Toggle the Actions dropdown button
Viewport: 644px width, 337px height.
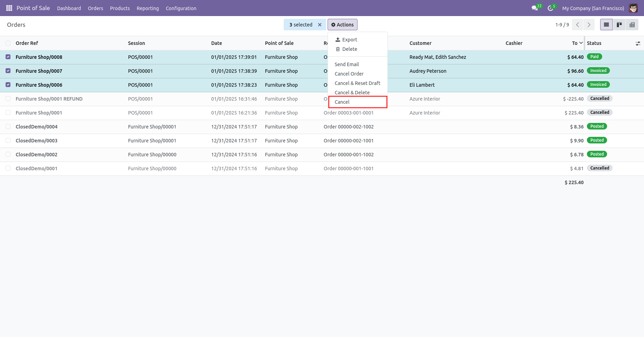tap(343, 25)
